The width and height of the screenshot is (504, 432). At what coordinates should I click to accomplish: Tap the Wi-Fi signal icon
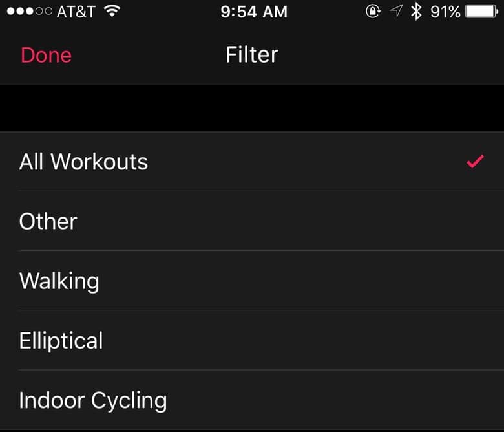click(112, 11)
